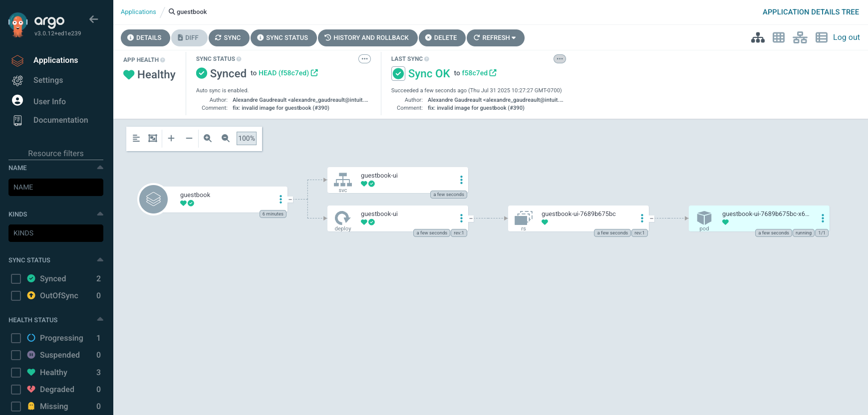Collapse the HEALTH STATUS filter section
The width and height of the screenshot is (868, 415).
(x=100, y=319)
